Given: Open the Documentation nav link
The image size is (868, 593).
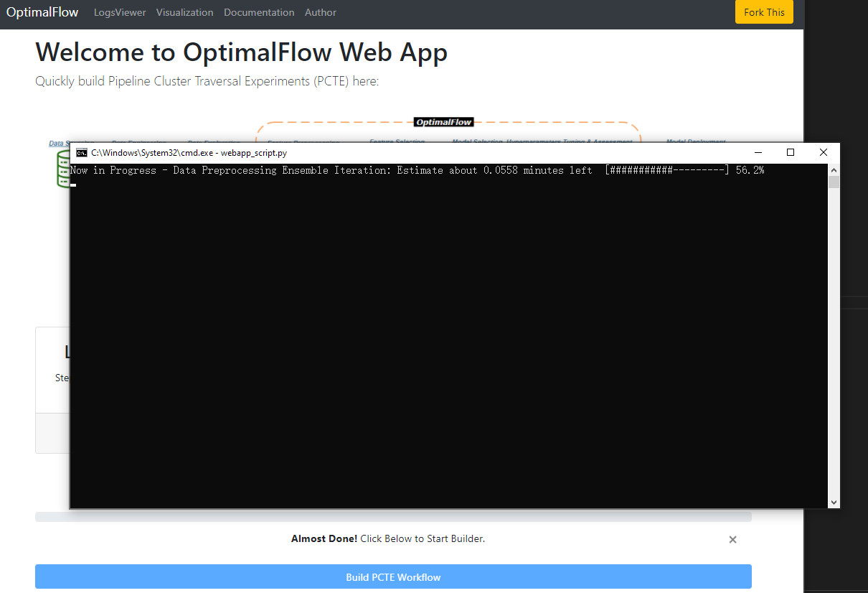Looking at the screenshot, I should click(259, 12).
